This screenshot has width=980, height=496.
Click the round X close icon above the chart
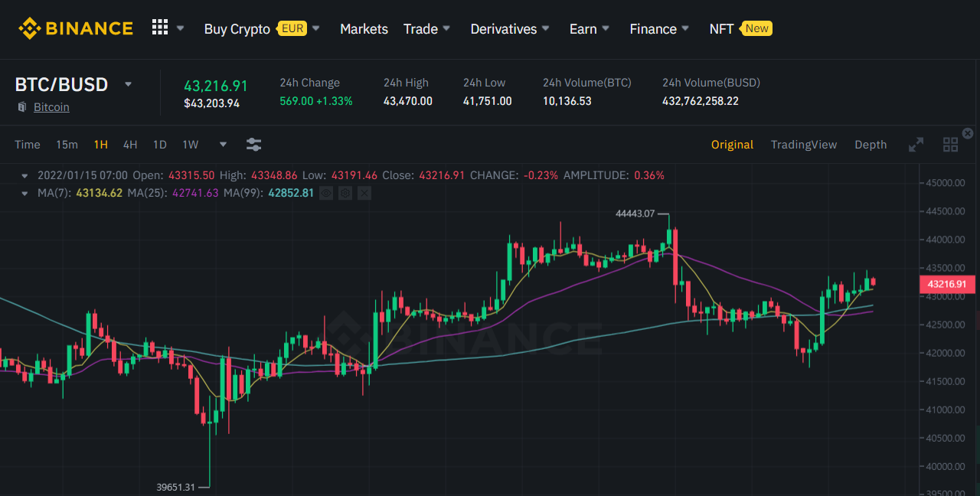coord(968,133)
